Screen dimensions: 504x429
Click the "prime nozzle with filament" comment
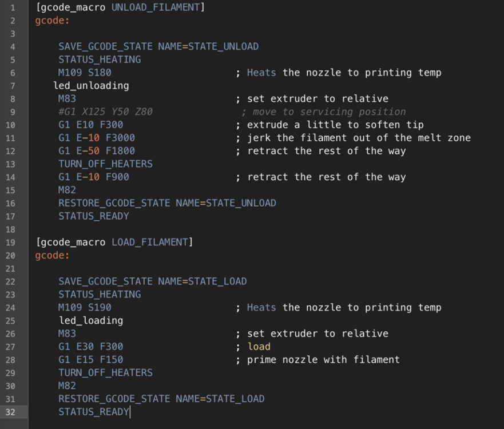(x=323, y=360)
